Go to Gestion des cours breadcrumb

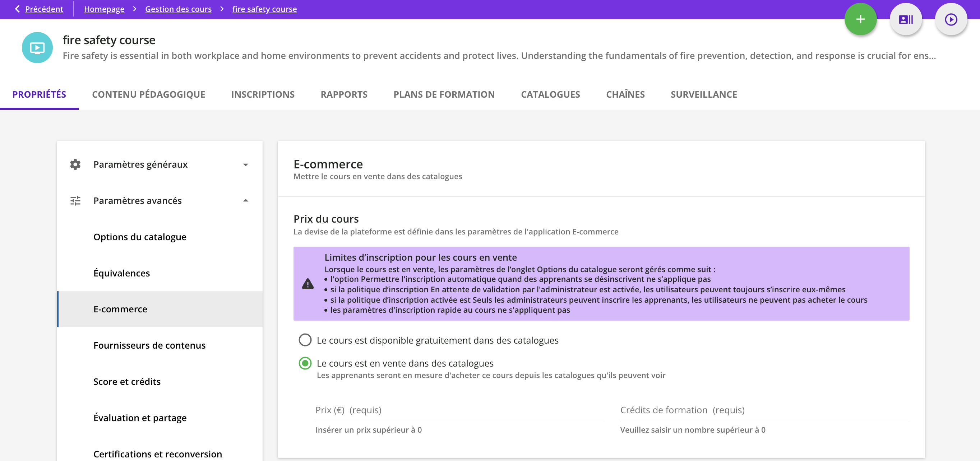[178, 9]
